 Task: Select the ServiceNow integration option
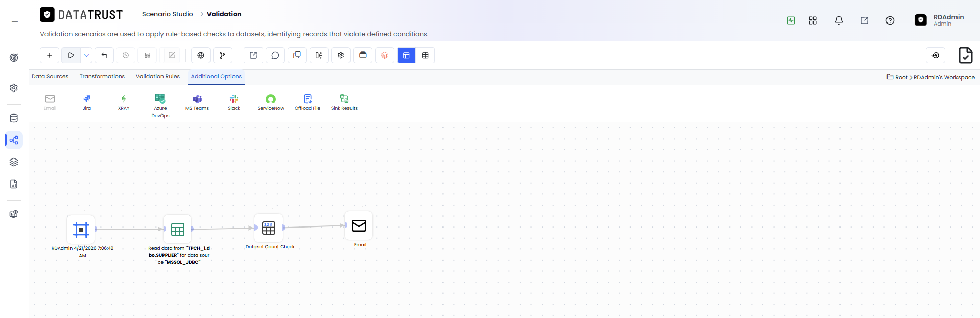click(271, 102)
